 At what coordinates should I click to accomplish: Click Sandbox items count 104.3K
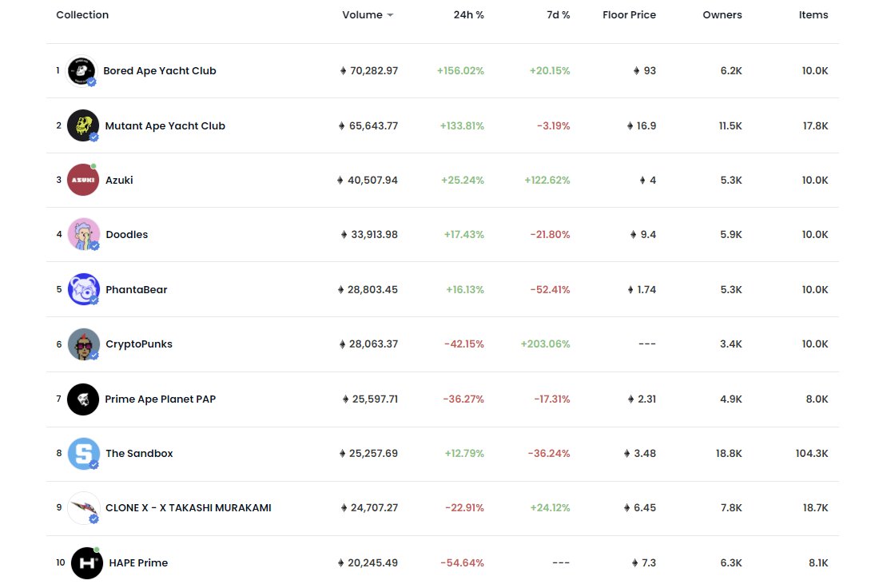[812, 454]
